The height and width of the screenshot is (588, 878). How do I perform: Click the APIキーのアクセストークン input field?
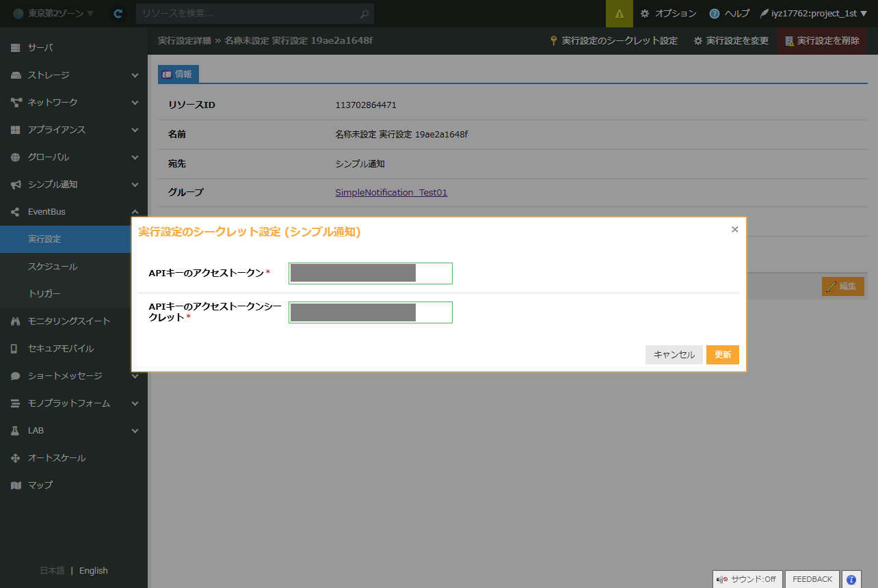[370, 273]
